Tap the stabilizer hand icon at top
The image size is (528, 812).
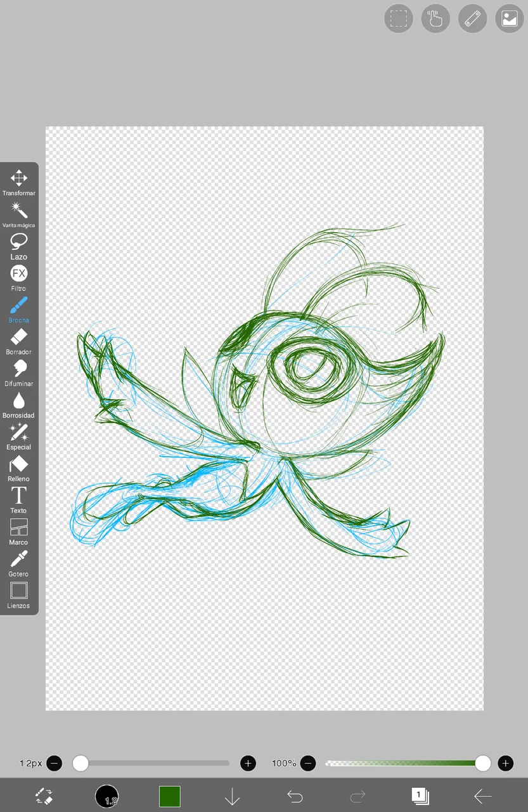tap(435, 18)
